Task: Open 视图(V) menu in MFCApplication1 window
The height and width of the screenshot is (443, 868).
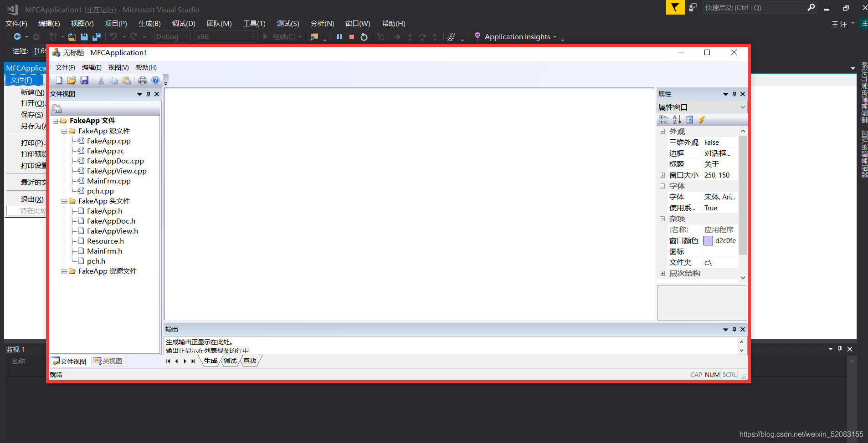Action: [118, 67]
